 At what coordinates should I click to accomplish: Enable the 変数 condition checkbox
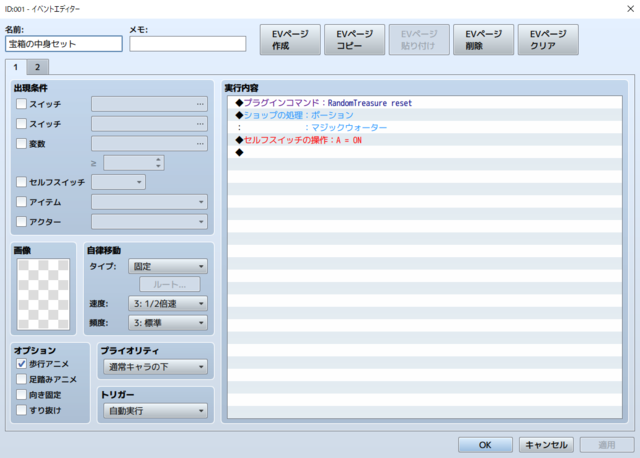(x=21, y=143)
